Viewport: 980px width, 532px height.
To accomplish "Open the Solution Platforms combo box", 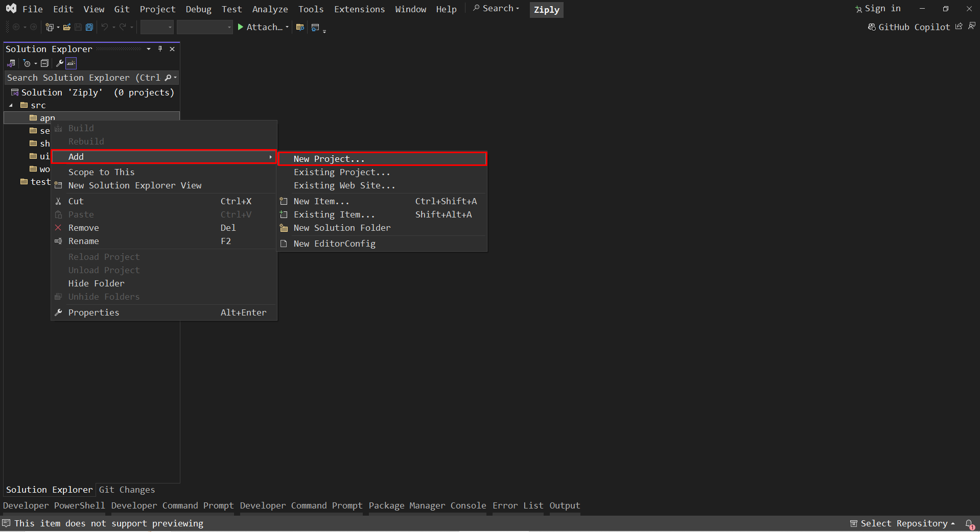I will click(x=205, y=27).
